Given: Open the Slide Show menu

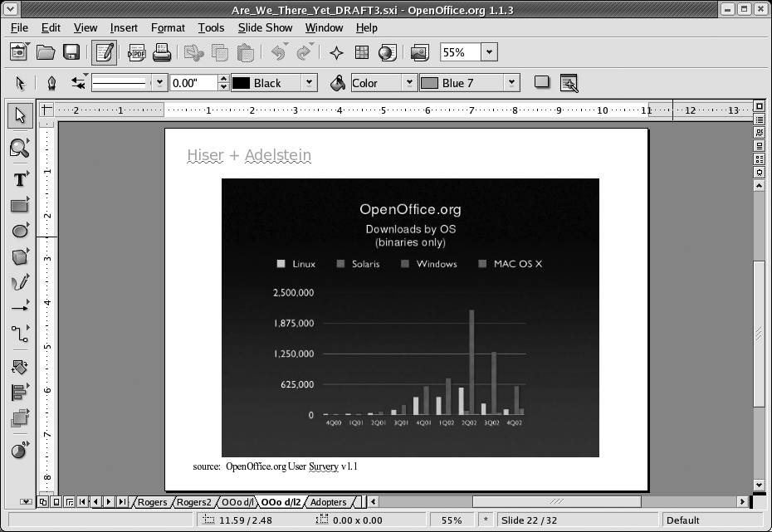Looking at the screenshot, I should (265, 27).
